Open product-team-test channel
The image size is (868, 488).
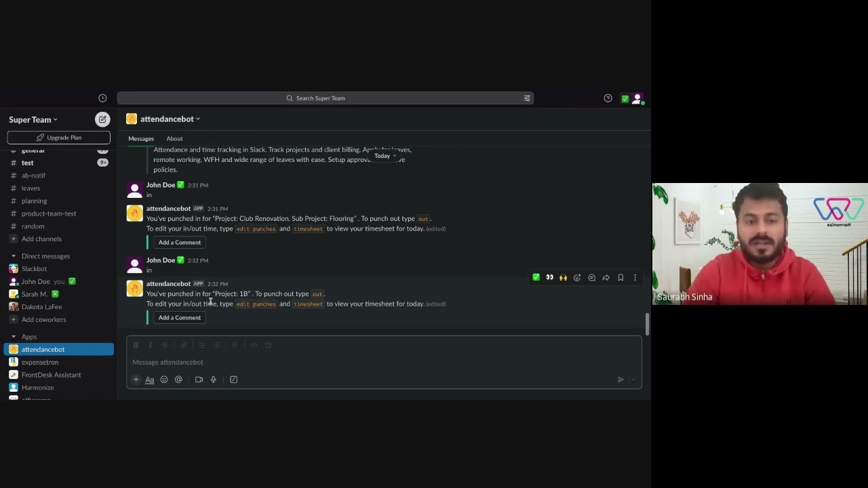(x=59, y=213)
